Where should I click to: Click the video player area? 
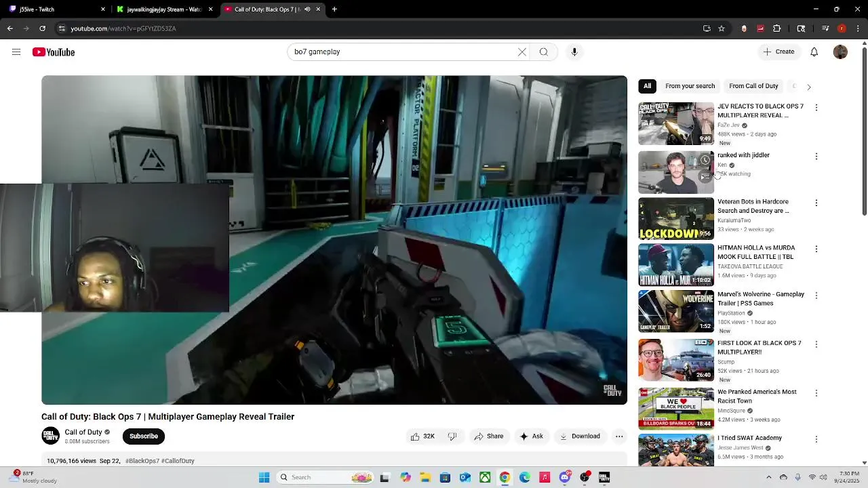(x=334, y=240)
